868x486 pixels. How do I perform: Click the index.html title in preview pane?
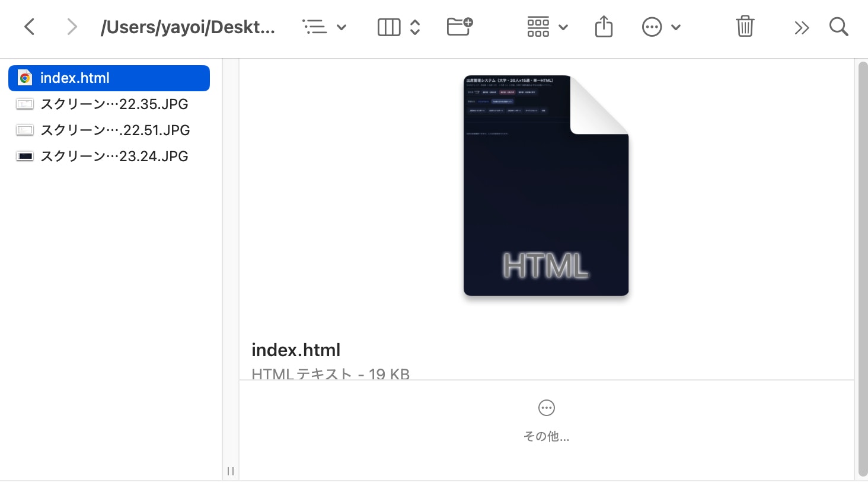[296, 350]
